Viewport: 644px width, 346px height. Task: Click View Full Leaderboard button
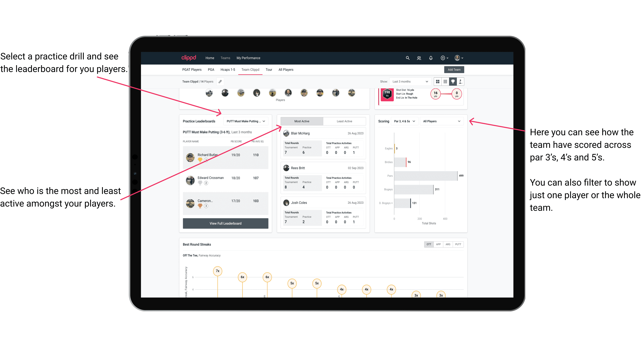225,223
